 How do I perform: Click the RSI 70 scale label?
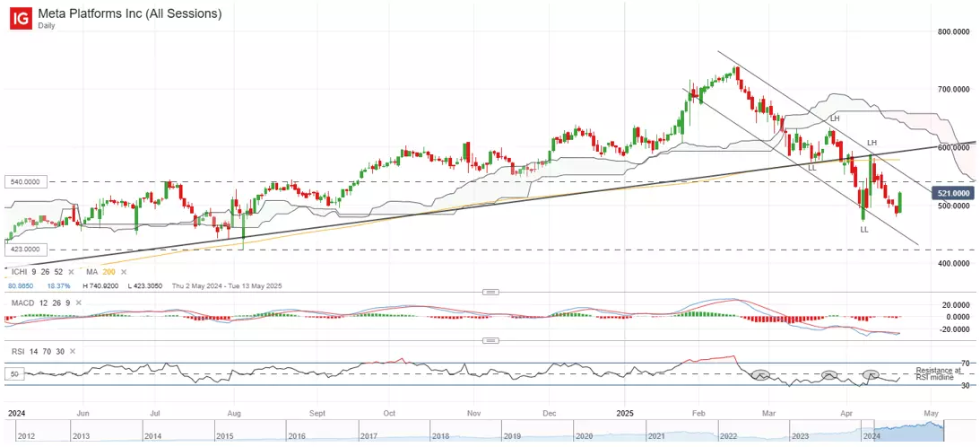(965, 364)
